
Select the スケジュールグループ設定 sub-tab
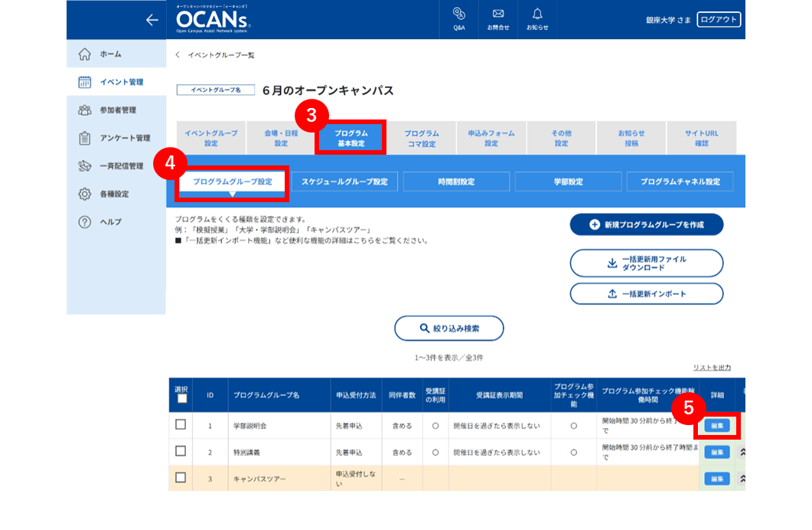[x=344, y=182]
